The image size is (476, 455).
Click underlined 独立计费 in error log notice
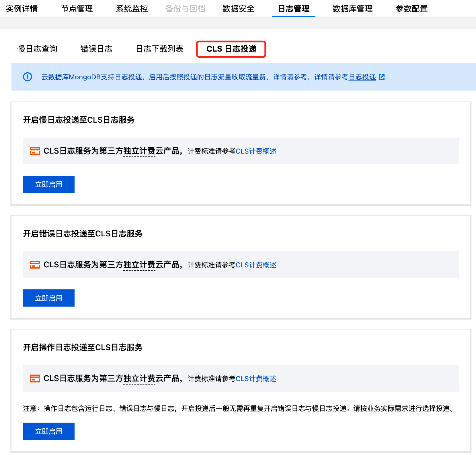pos(139,265)
